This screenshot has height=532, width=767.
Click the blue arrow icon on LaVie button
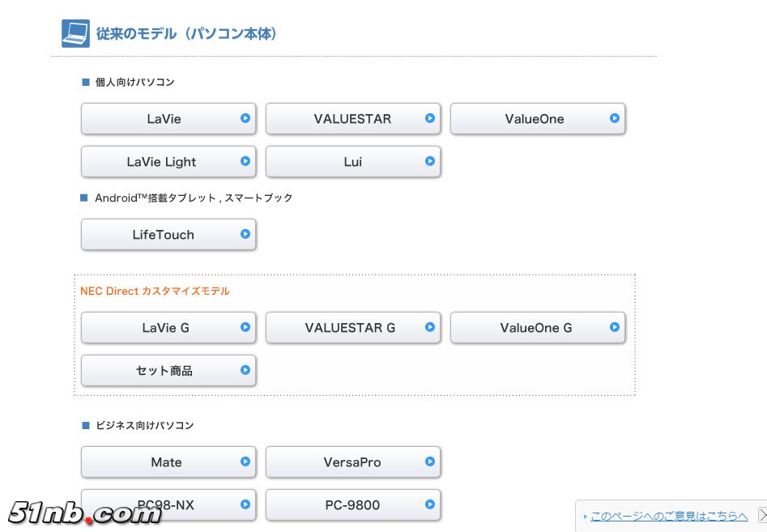tap(245, 118)
